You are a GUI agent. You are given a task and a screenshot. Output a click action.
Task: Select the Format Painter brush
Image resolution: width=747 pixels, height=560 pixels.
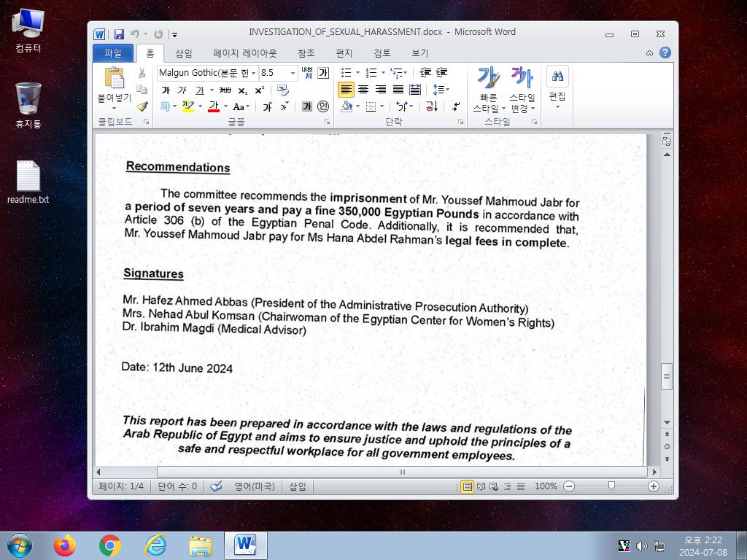pos(142,106)
